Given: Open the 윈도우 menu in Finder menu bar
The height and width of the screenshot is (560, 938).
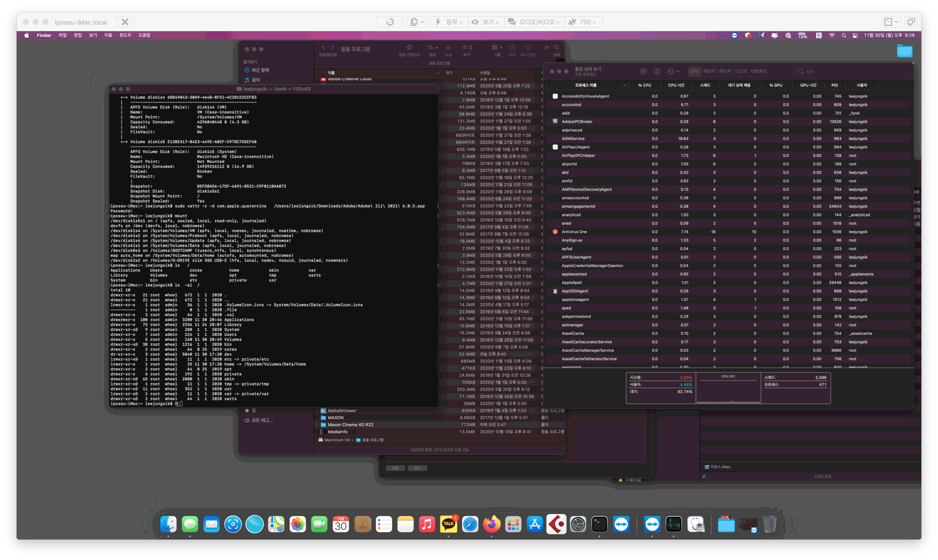Looking at the screenshot, I should click(125, 35).
